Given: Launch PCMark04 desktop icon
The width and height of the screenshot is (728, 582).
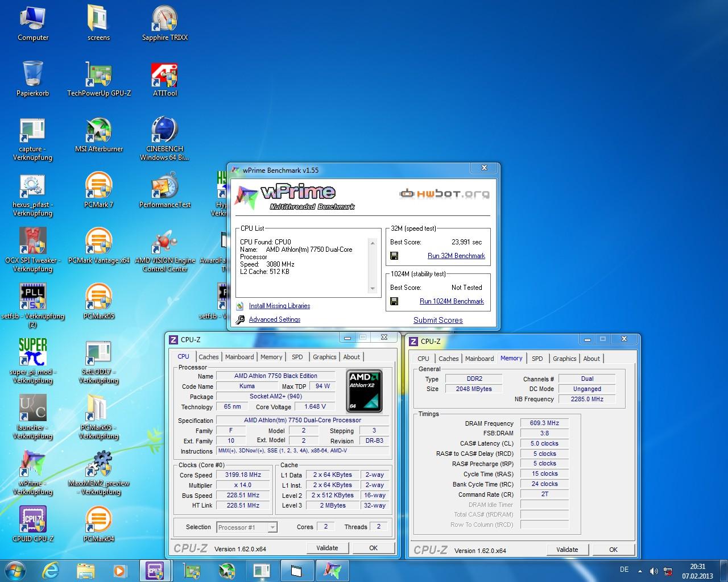Looking at the screenshot, I should tap(99, 524).
